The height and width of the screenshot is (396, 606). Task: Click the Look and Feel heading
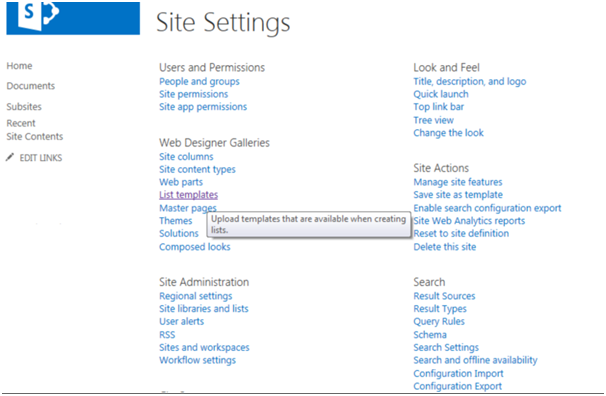pos(446,68)
